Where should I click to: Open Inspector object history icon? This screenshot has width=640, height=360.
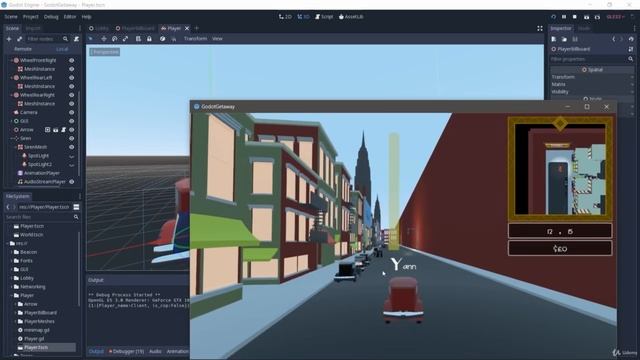pos(631,39)
